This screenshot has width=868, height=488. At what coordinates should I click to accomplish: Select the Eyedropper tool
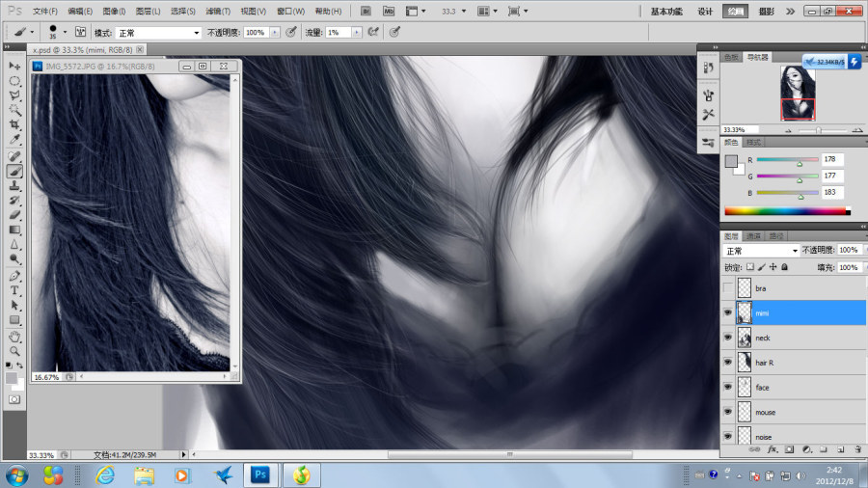14,139
